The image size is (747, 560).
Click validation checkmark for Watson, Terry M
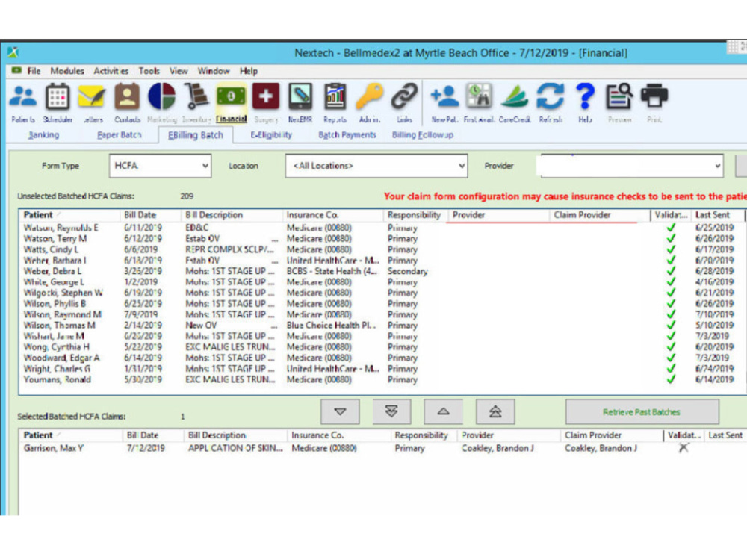tap(672, 239)
